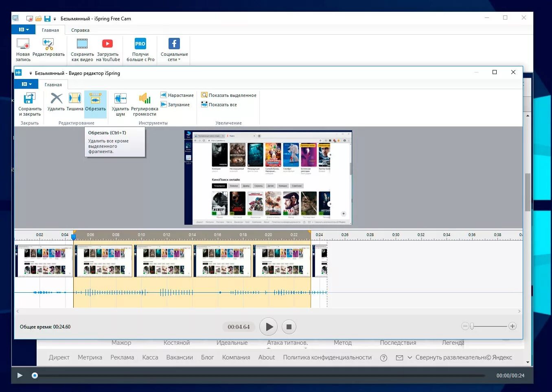Zoom in timeline with plus button
Viewport: 552px width, 392px height.
(x=513, y=326)
